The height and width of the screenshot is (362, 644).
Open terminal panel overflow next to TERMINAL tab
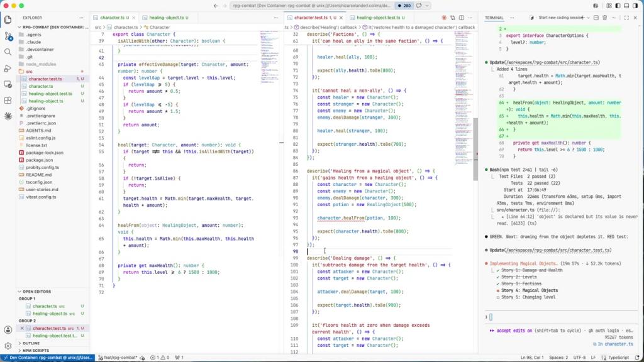pos(512,18)
